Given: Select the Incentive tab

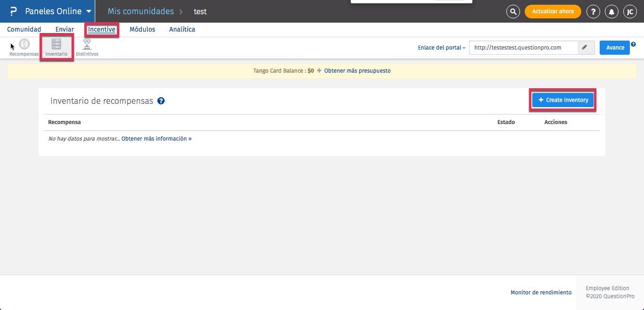Looking at the screenshot, I should pos(102,29).
